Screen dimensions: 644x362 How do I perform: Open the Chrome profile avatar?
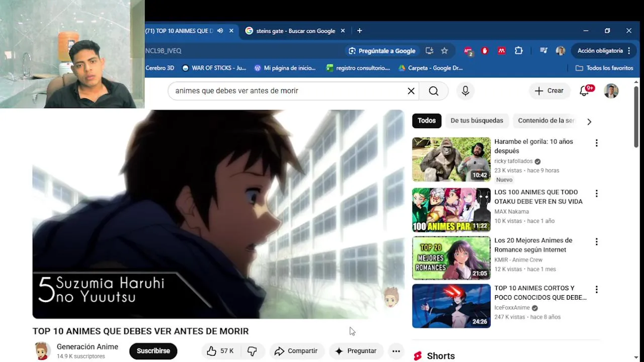(x=560, y=51)
